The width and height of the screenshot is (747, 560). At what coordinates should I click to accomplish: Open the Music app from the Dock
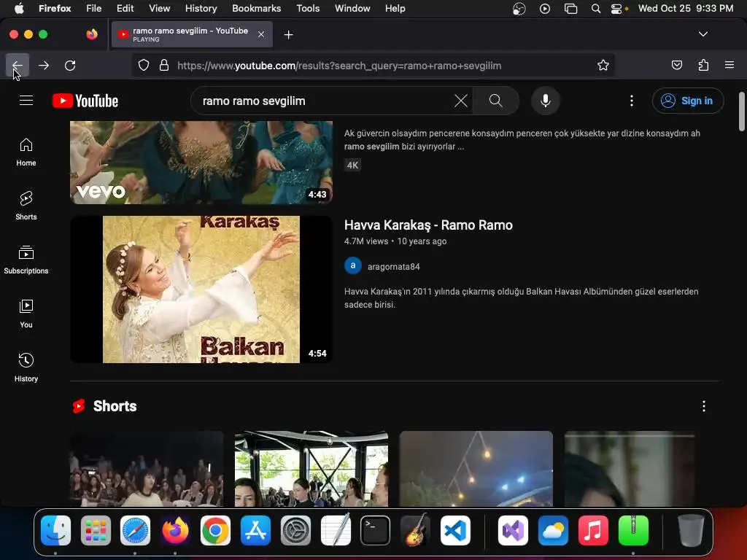(x=593, y=530)
